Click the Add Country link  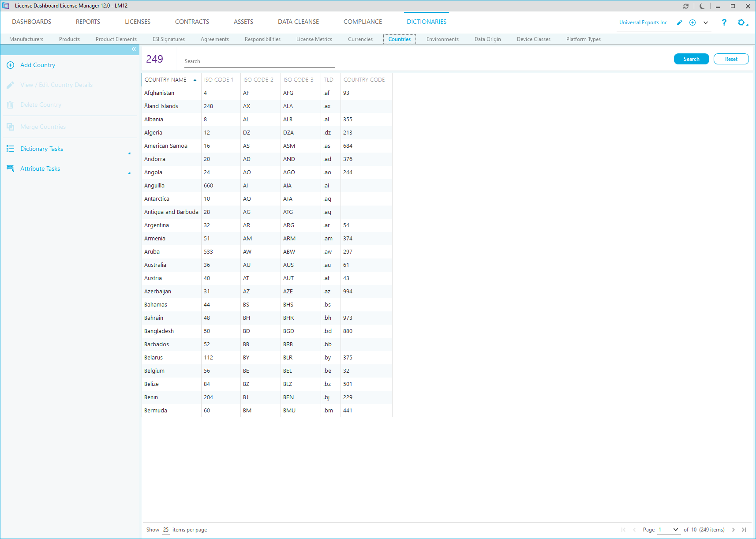pos(37,65)
